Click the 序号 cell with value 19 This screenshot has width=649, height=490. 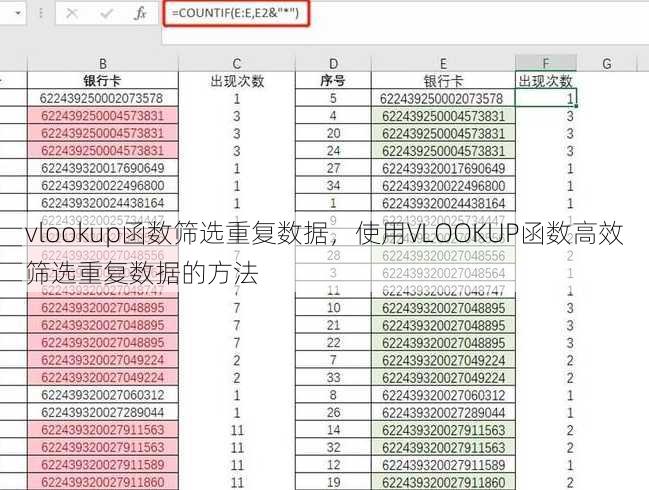[x=333, y=482]
